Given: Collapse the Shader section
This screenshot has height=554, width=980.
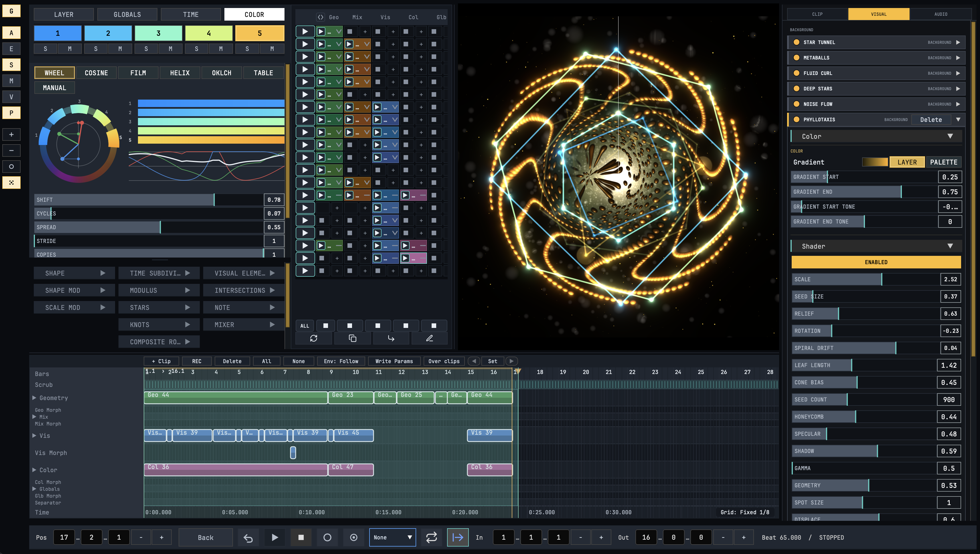Looking at the screenshot, I should (950, 246).
